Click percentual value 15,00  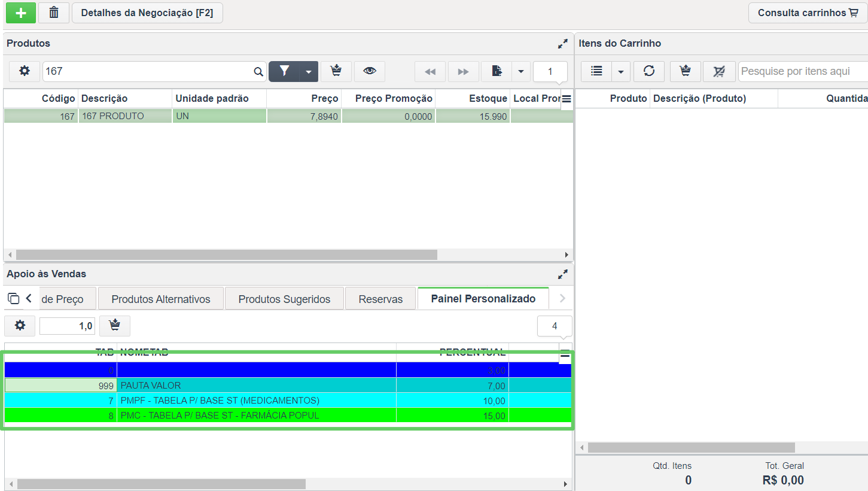[494, 416]
